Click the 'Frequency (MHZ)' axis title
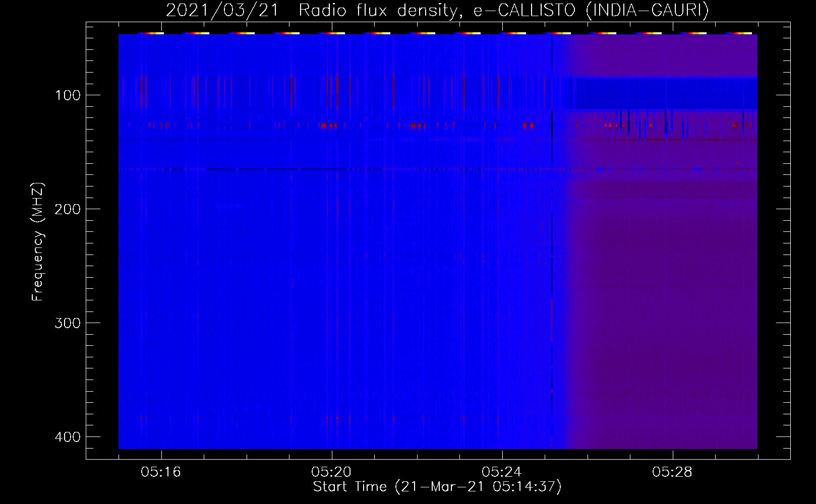Image resolution: width=816 pixels, height=504 pixels. pyautogui.click(x=38, y=242)
